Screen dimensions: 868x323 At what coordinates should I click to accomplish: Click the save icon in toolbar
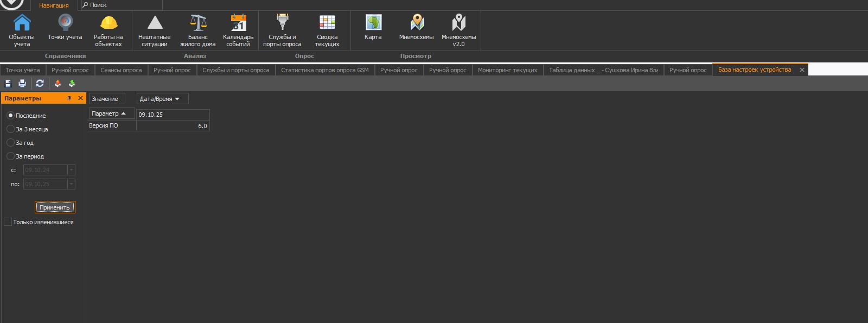8,84
